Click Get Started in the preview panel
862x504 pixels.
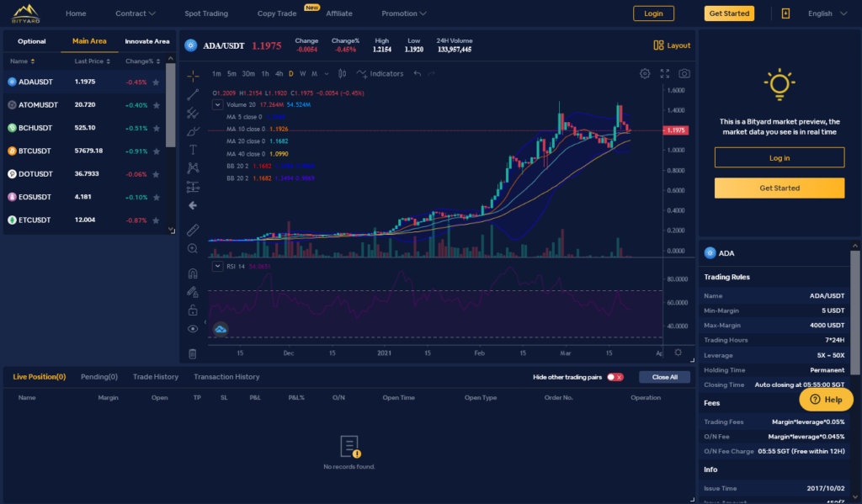point(780,188)
